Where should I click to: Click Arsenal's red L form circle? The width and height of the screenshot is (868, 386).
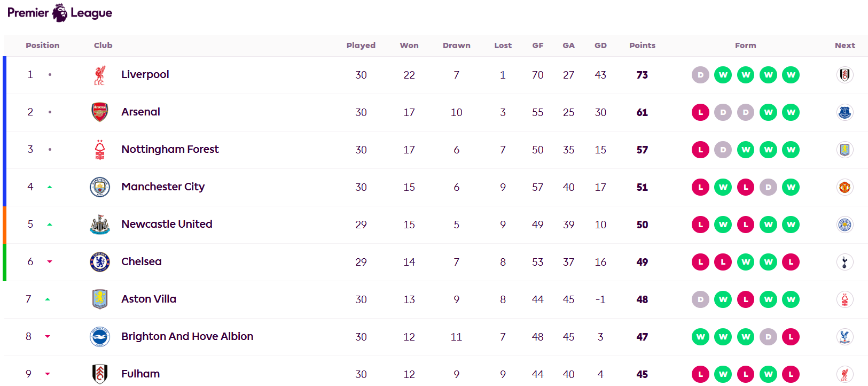click(x=700, y=112)
